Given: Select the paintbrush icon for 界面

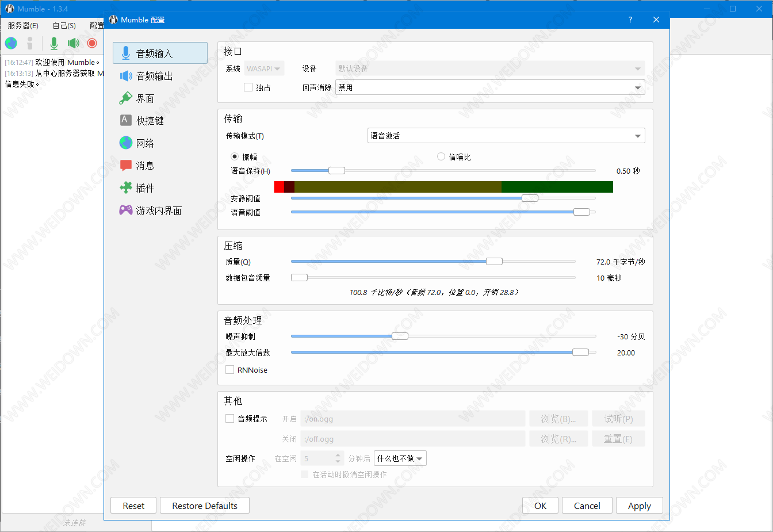Looking at the screenshot, I should (126, 98).
